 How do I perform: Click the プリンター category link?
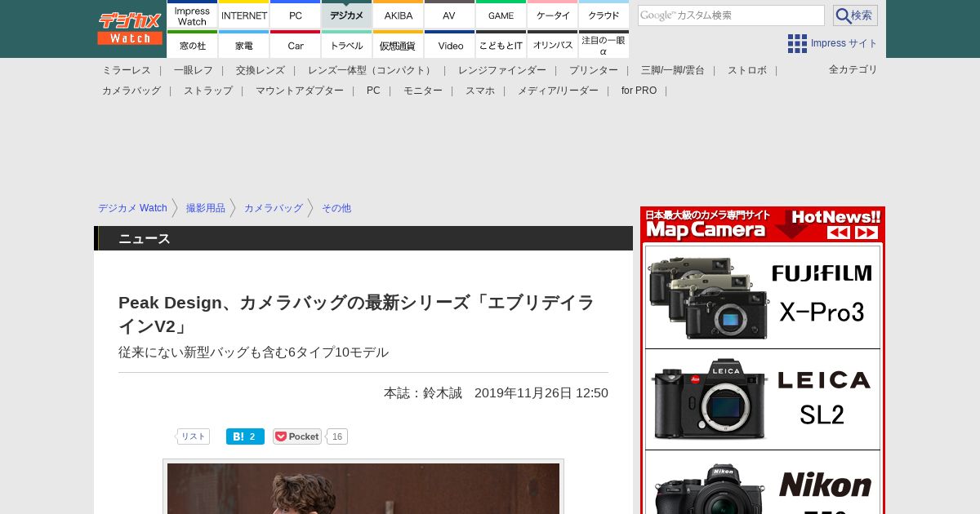(x=594, y=70)
